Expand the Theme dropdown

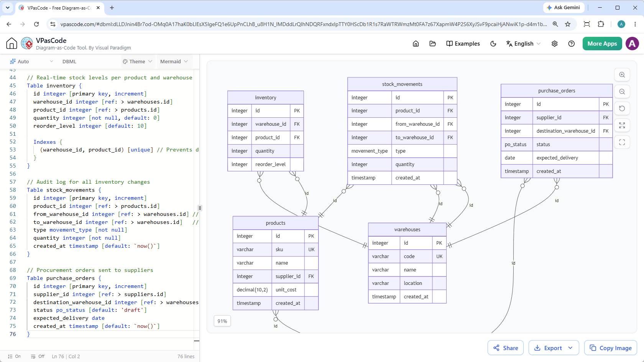(x=137, y=61)
